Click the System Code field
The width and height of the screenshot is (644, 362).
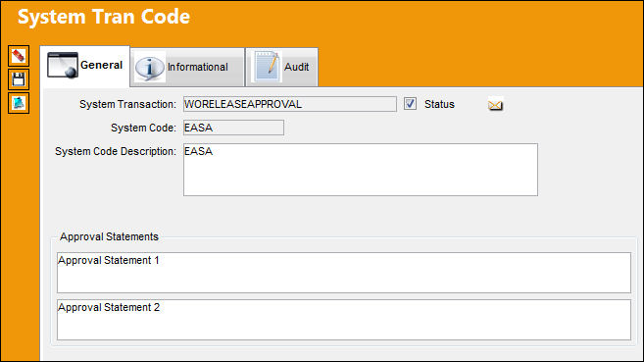point(233,128)
